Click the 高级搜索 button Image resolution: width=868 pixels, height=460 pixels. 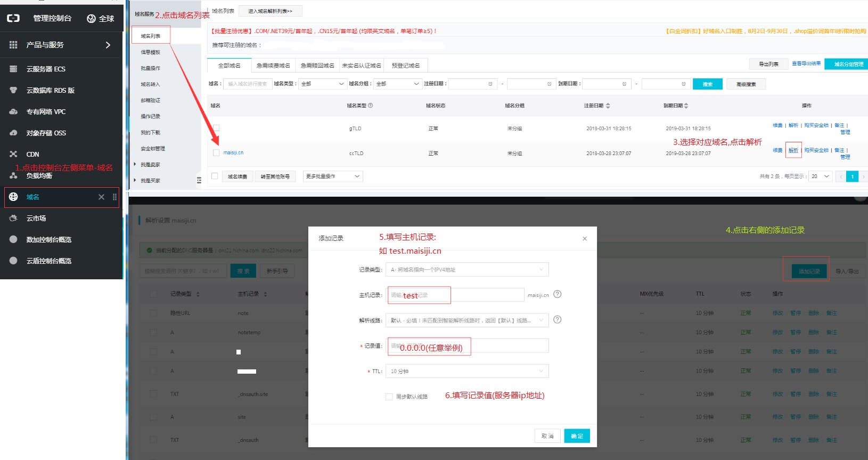(x=746, y=84)
